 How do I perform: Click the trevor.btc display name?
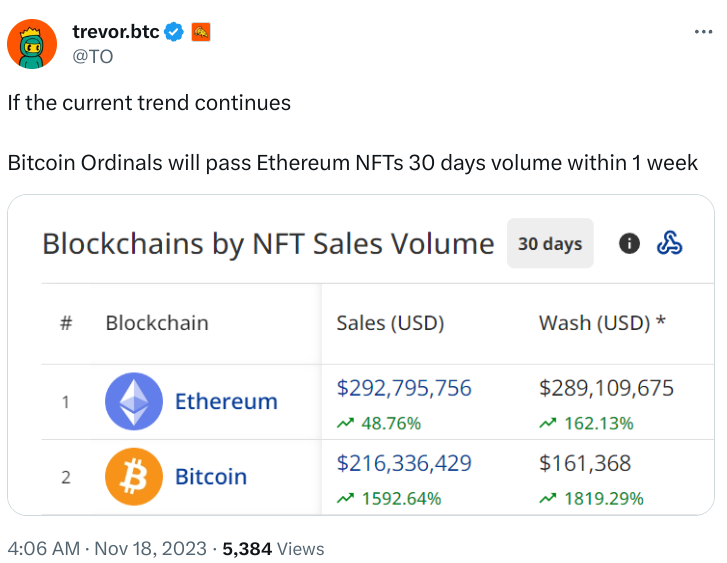[115, 32]
